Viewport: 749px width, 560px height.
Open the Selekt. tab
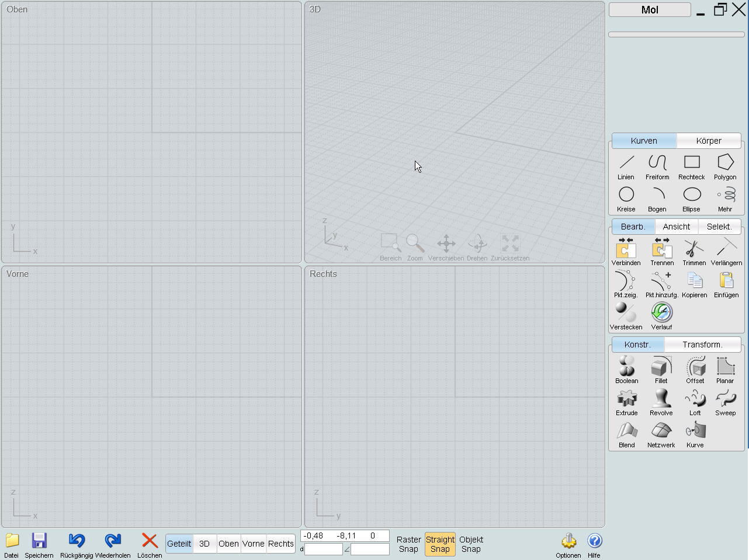[x=719, y=227]
